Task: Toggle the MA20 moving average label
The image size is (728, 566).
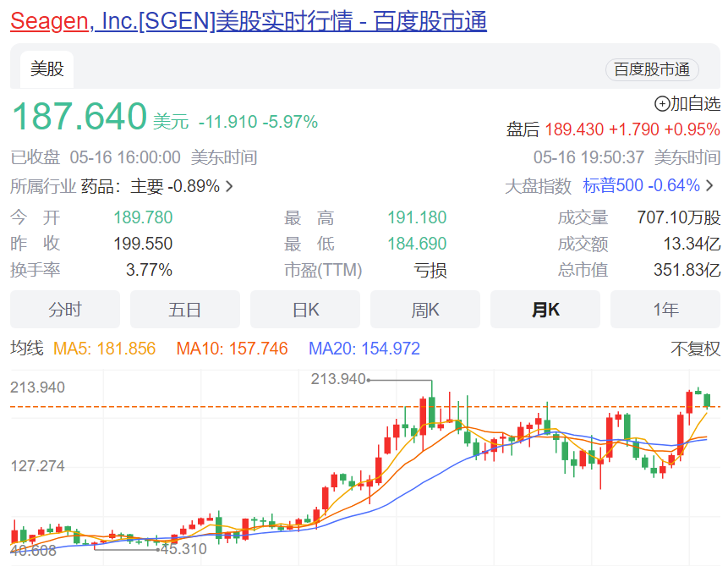Action: [364, 349]
